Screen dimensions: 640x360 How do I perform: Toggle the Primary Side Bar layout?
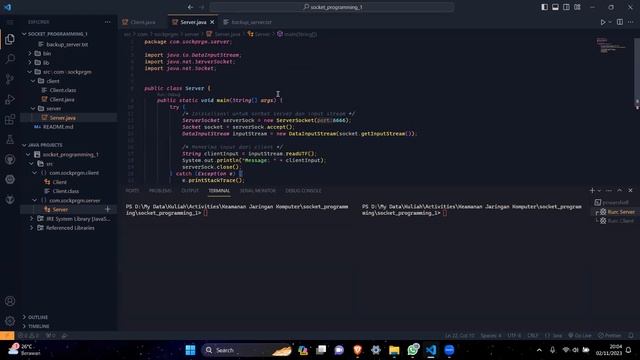point(544,7)
